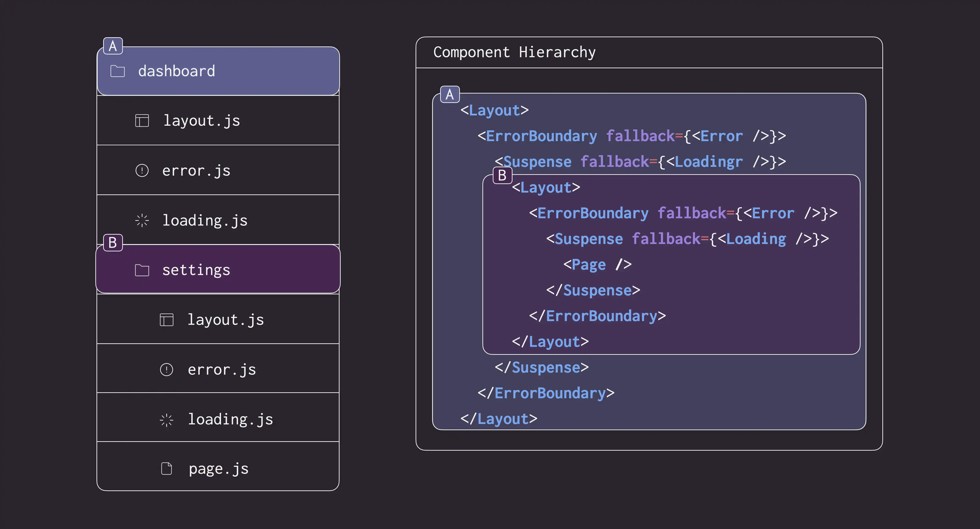Click the layout icon of settings' layout.js

(x=166, y=320)
